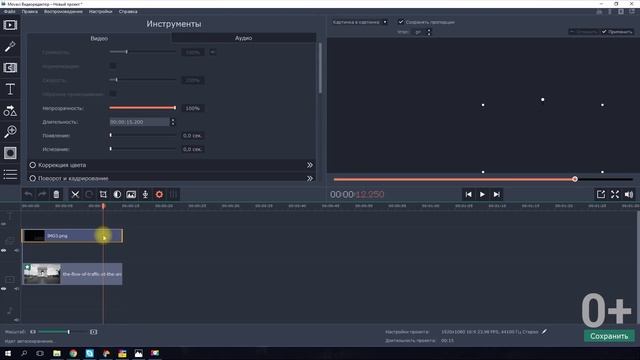The height and width of the screenshot is (360, 640).
Task: Select the IMG3.png clip on overlay track
Action: point(72,236)
